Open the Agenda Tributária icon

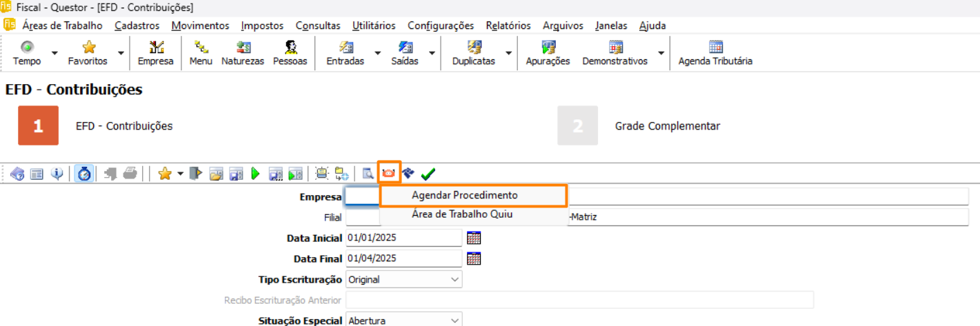point(715,53)
